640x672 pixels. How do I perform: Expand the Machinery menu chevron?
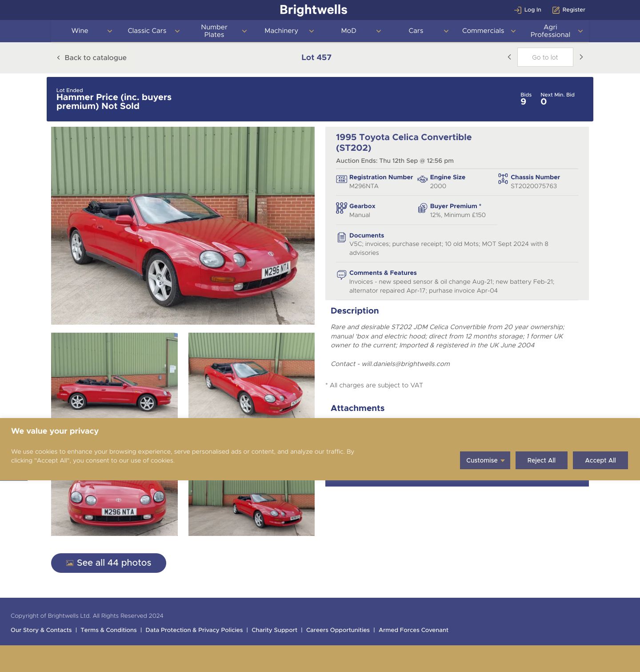point(311,31)
